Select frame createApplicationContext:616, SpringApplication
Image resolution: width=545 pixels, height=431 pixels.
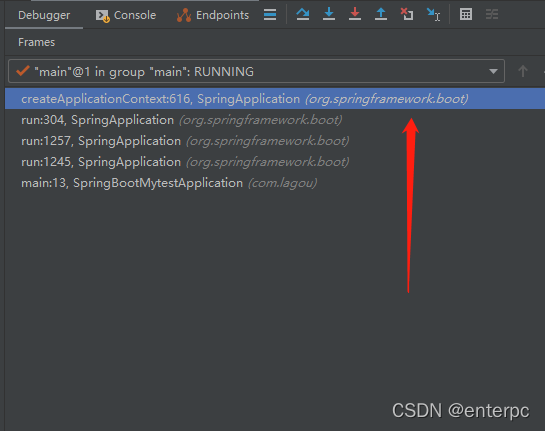[275, 99]
